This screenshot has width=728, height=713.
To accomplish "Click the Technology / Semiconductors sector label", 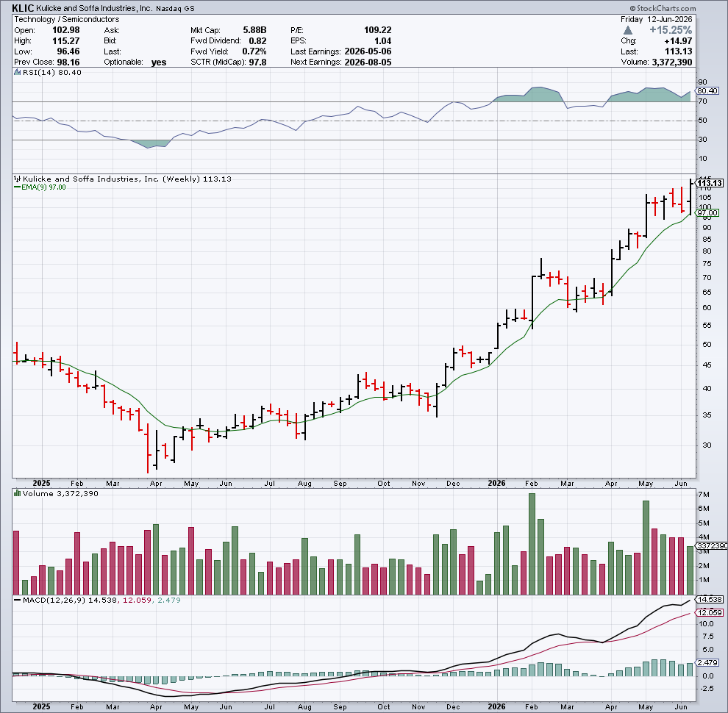I will pyautogui.click(x=66, y=20).
